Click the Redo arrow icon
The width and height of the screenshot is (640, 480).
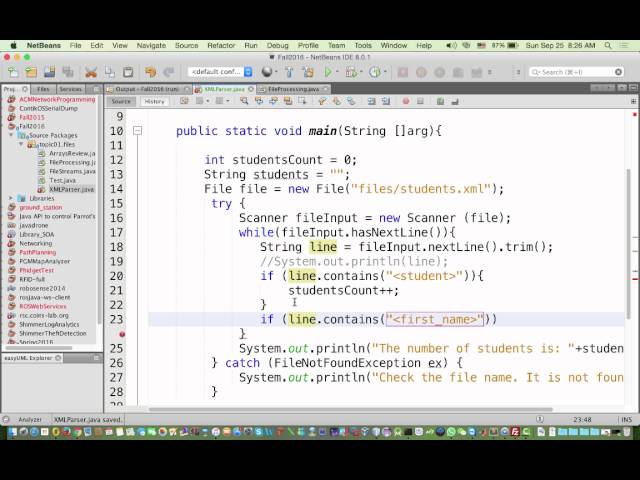169,72
